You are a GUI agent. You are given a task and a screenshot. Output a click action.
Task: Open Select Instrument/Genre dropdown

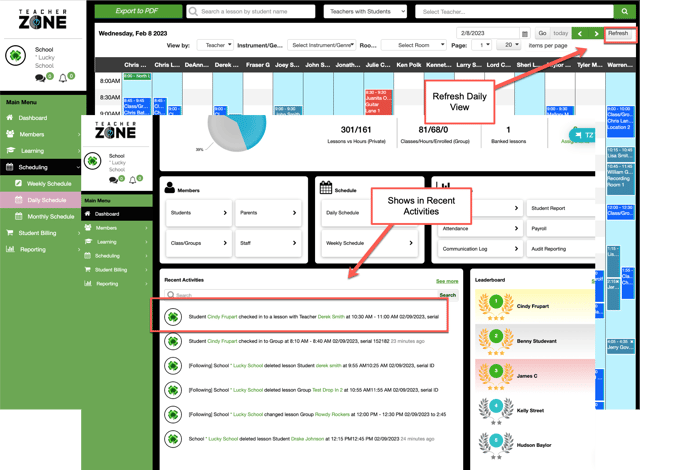pos(322,45)
